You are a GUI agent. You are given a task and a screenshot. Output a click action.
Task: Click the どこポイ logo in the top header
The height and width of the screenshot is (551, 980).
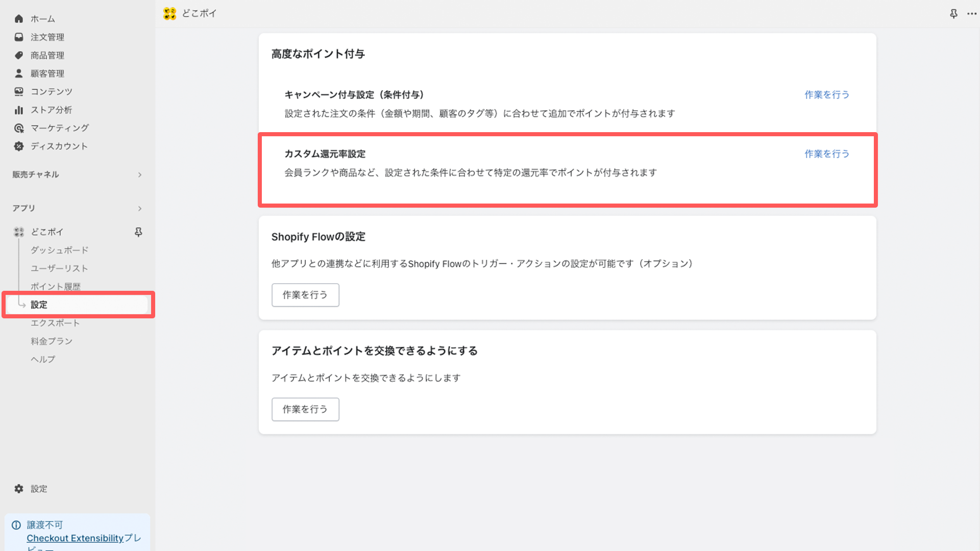(x=169, y=14)
